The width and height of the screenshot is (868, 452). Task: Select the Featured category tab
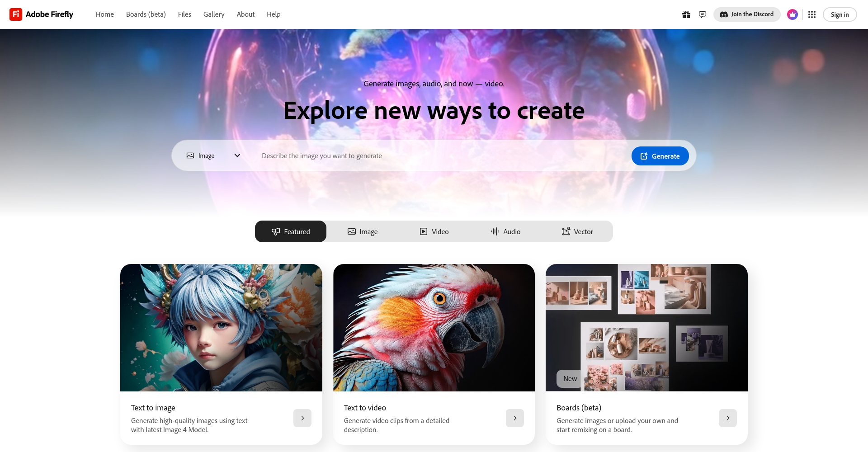coord(291,231)
